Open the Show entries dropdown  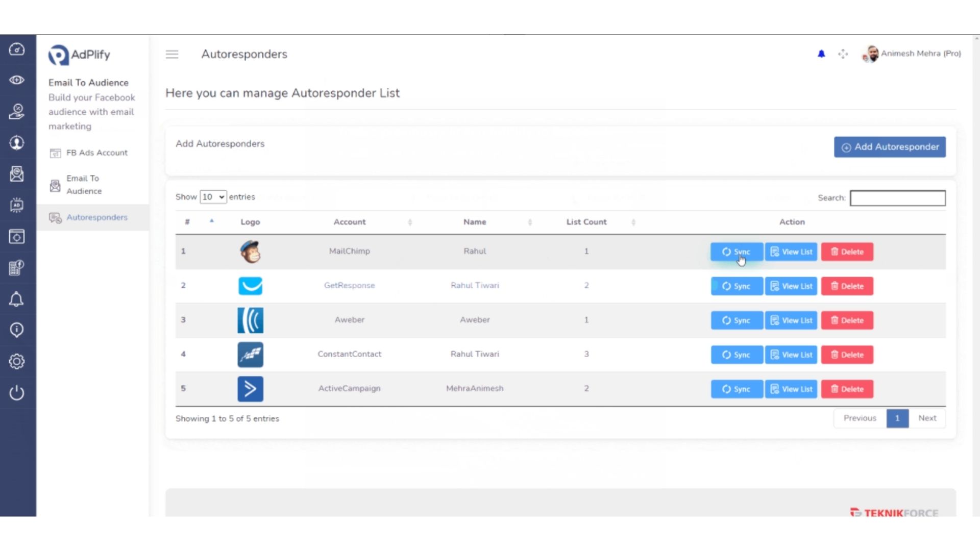coord(212,197)
